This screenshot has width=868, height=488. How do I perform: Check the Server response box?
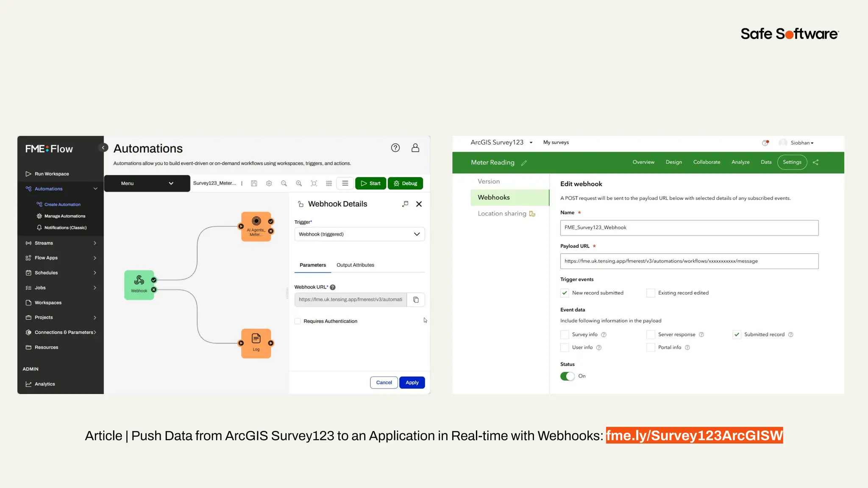tap(651, 335)
